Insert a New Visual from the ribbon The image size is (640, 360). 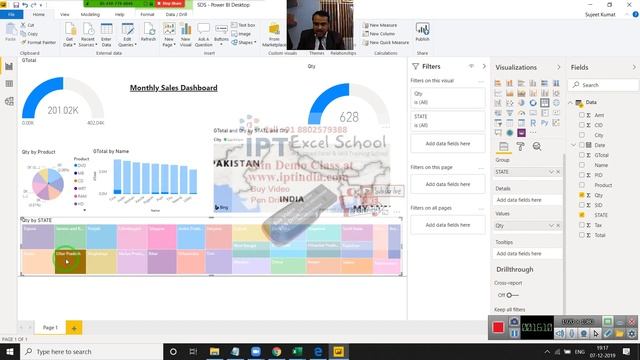click(186, 34)
